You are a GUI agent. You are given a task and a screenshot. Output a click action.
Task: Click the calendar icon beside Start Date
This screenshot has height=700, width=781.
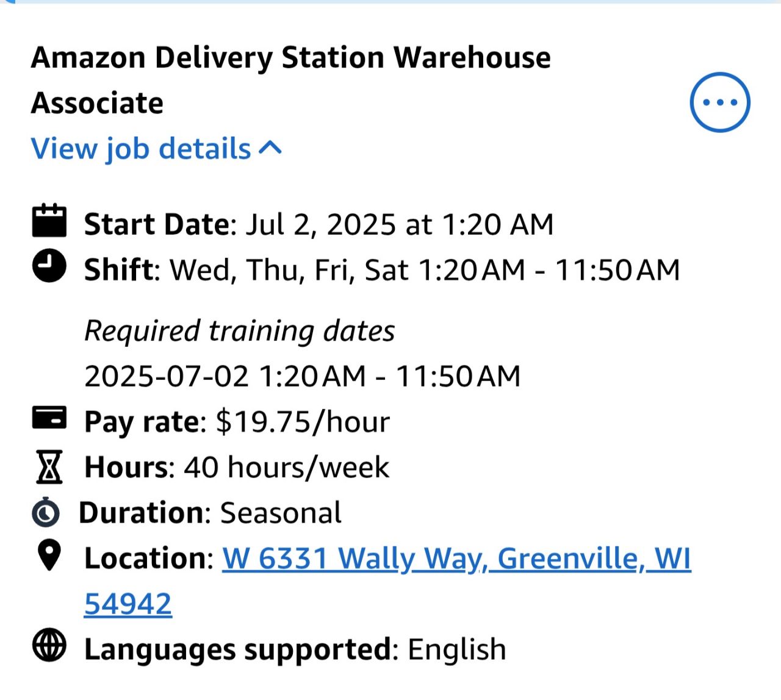[x=49, y=221]
